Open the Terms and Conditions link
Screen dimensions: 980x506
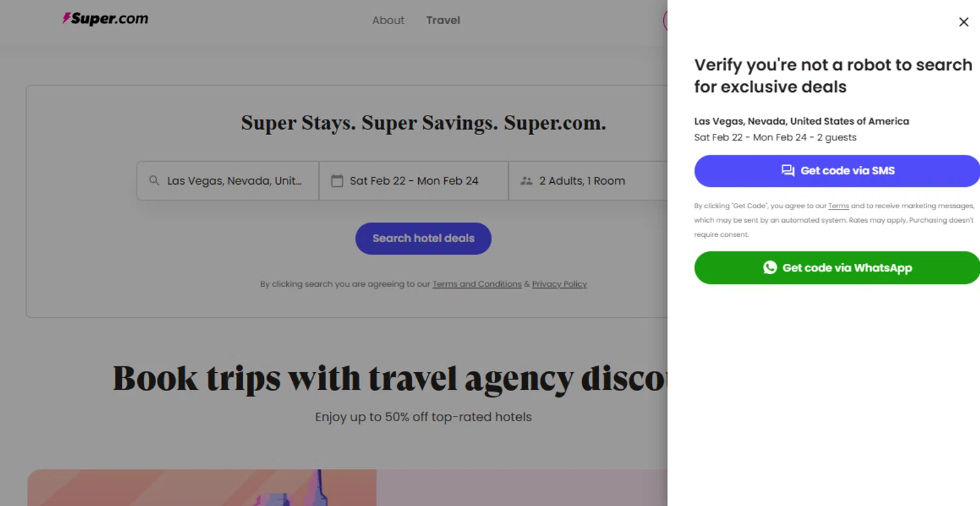coord(477,284)
